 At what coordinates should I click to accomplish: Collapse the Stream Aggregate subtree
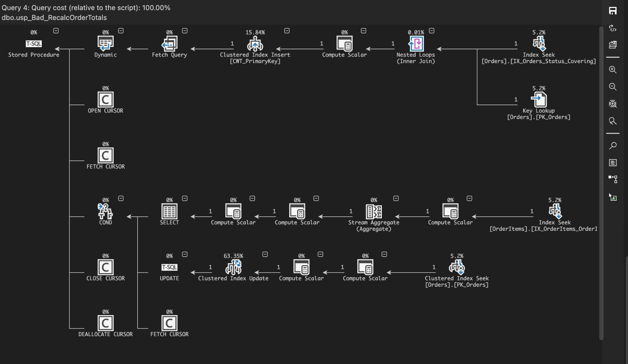[396, 198]
